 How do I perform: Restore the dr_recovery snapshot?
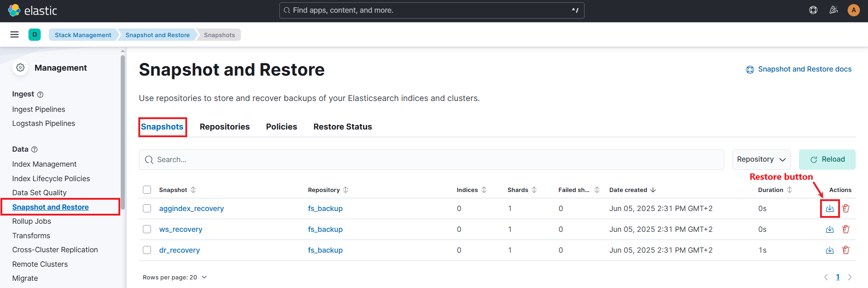point(830,250)
